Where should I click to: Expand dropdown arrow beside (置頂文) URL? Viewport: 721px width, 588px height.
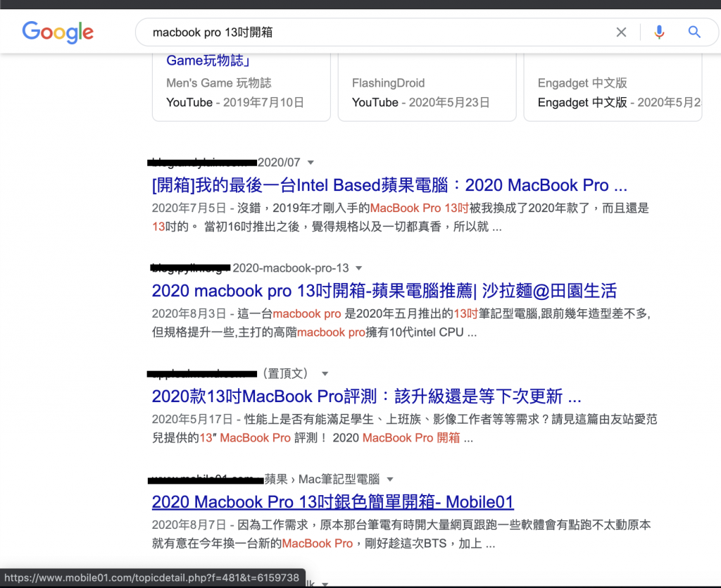coord(325,374)
